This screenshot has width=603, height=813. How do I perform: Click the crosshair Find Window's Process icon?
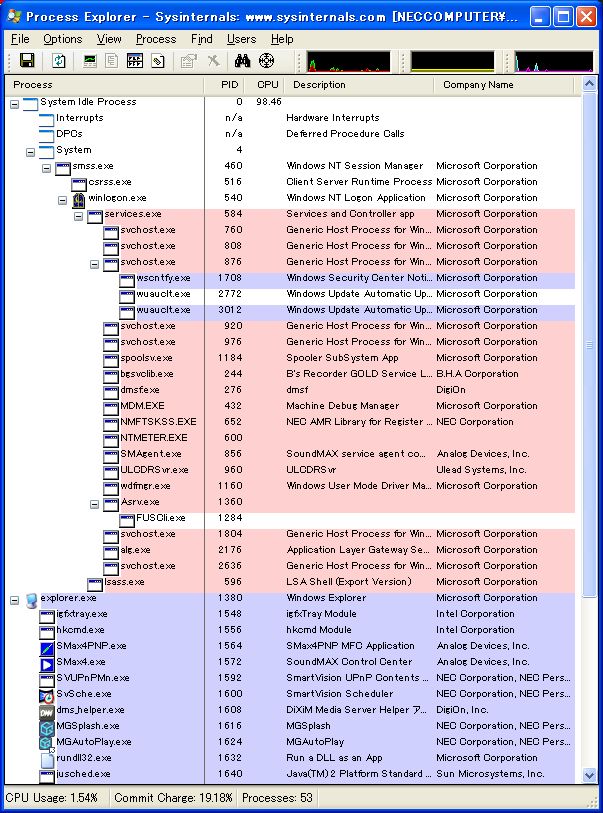click(266, 62)
